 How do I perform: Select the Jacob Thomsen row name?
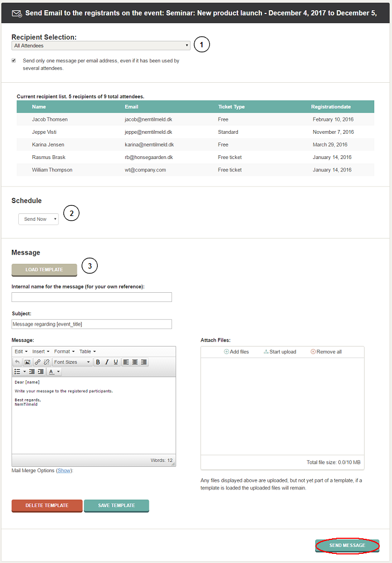(x=49, y=119)
